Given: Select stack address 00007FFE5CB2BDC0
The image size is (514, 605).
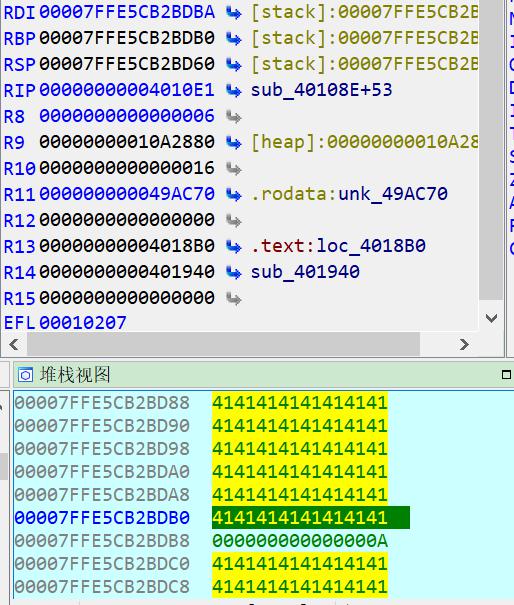Looking at the screenshot, I should 102,564.
